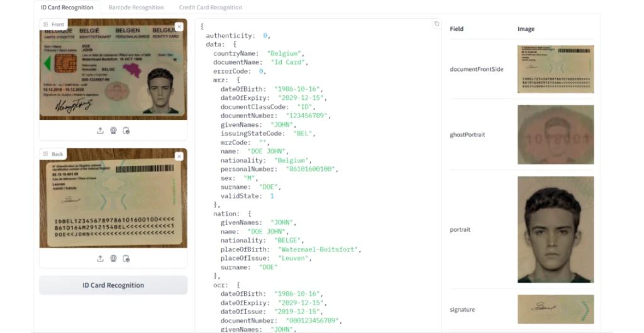Click upload icon under the Front image
Viewport: 644px width, 333px height.
click(100, 131)
